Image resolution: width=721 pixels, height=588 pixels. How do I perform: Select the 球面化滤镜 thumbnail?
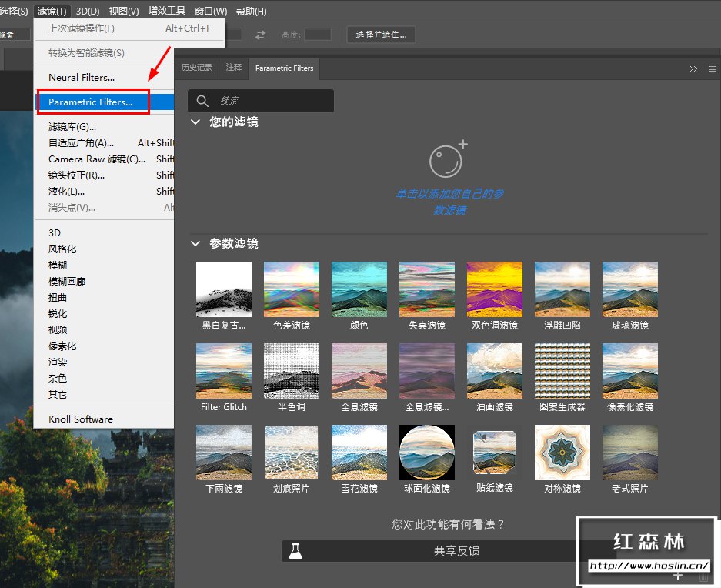pyautogui.click(x=427, y=453)
